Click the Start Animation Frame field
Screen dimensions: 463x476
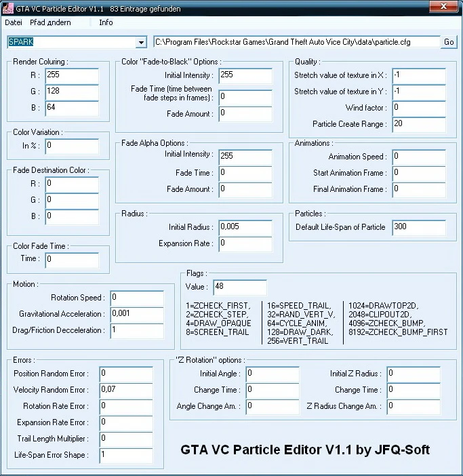tap(419, 174)
